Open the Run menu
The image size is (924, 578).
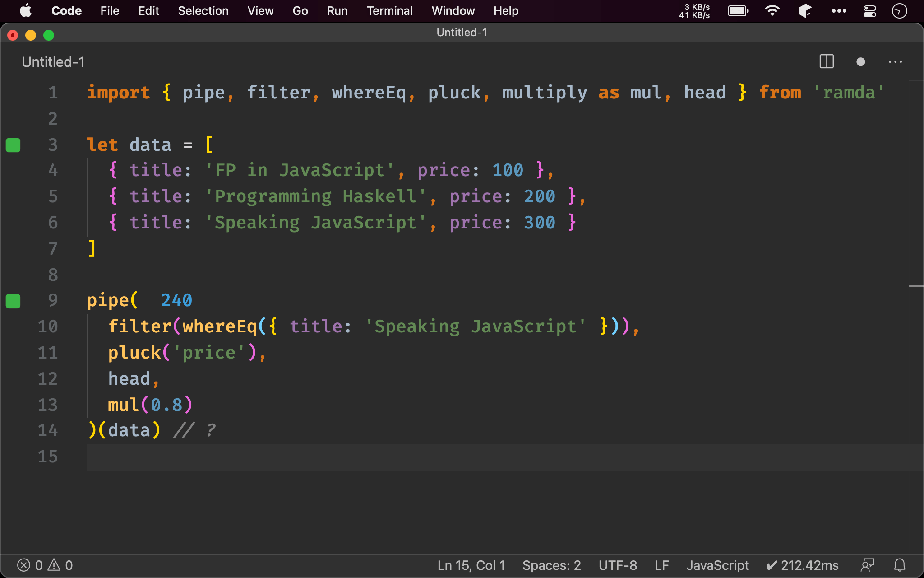click(x=337, y=10)
